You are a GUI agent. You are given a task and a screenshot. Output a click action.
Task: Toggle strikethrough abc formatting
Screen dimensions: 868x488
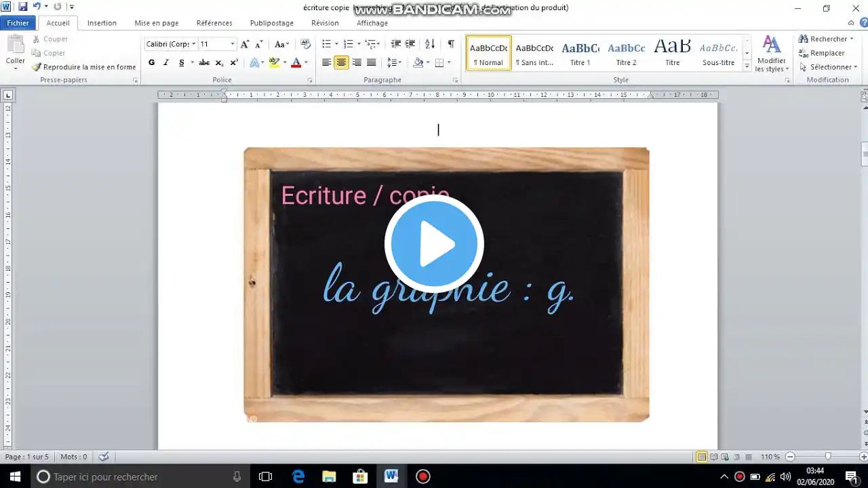coord(204,62)
